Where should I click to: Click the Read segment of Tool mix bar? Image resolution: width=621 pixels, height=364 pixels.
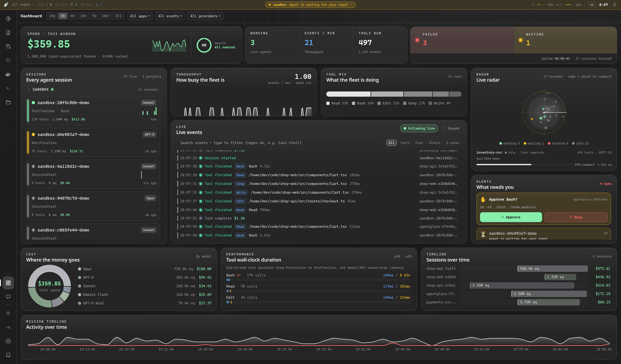pyautogui.click(x=348, y=94)
